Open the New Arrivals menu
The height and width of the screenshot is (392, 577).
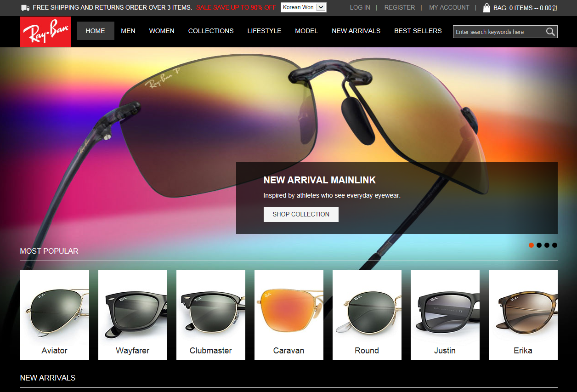pos(356,31)
